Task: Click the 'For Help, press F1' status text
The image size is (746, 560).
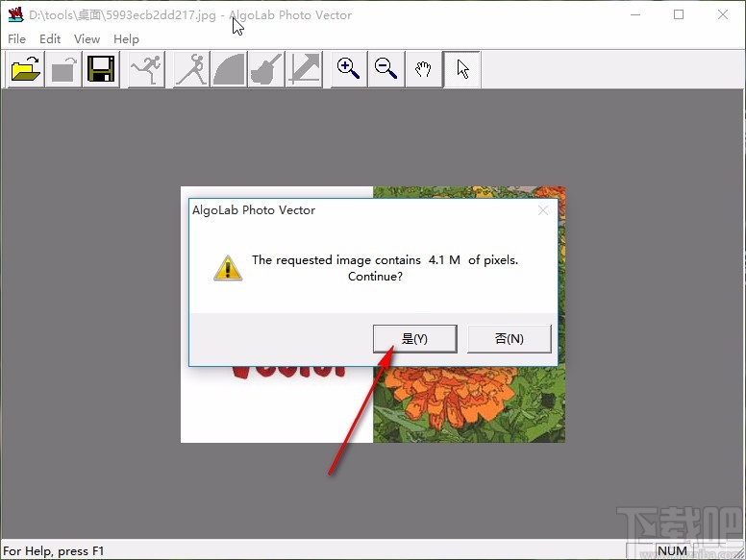Action: click(x=53, y=551)
